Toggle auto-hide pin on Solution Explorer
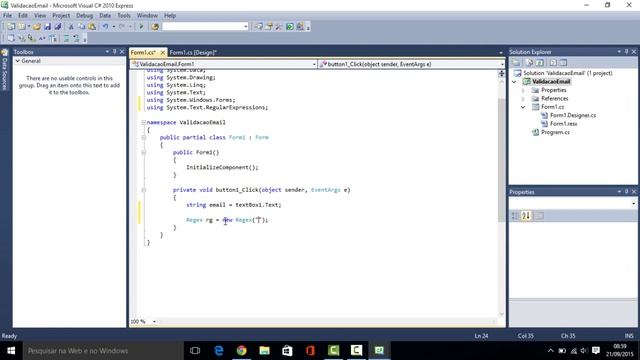 [627, 51]
